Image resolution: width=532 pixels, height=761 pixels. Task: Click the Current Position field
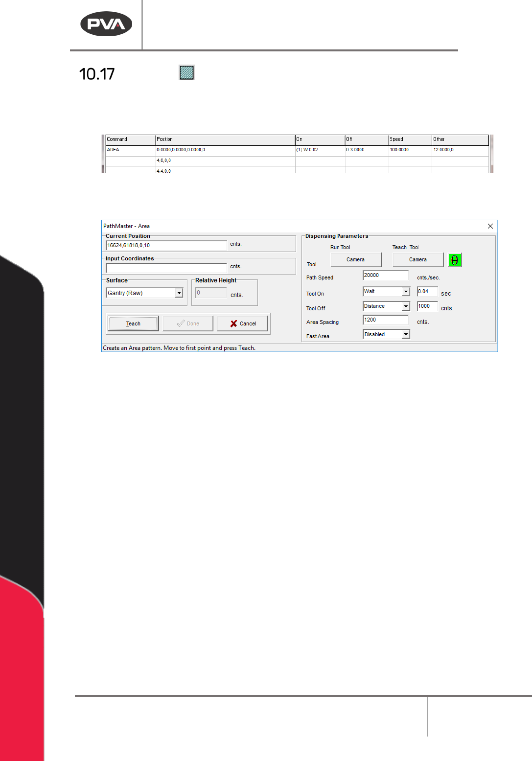click(x=166, y=245)
